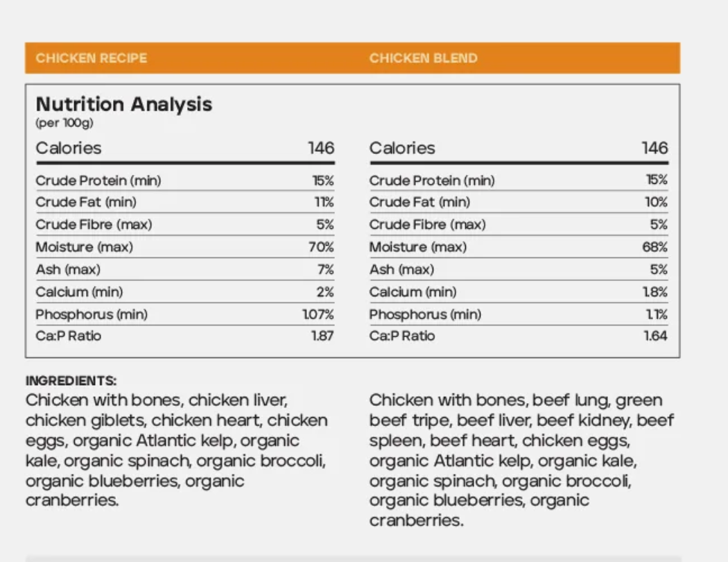Click the CHICKEN RECIPE header label
This screenshot has height=562, width=728.
[92, 58]
